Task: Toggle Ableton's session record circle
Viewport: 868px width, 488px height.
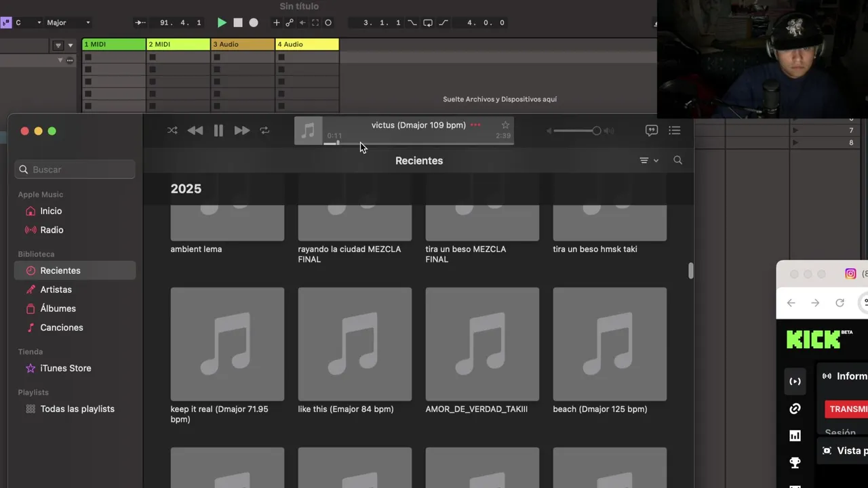Action: [328, 22]
